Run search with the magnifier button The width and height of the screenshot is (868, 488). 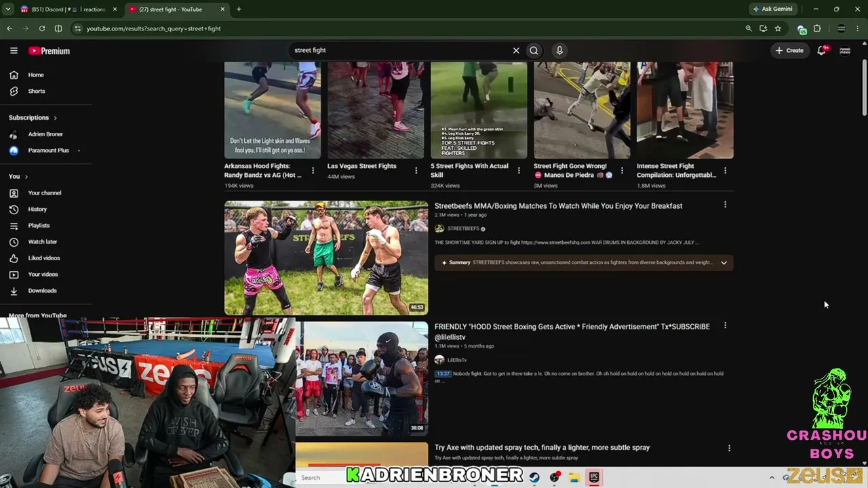(534, 50)
